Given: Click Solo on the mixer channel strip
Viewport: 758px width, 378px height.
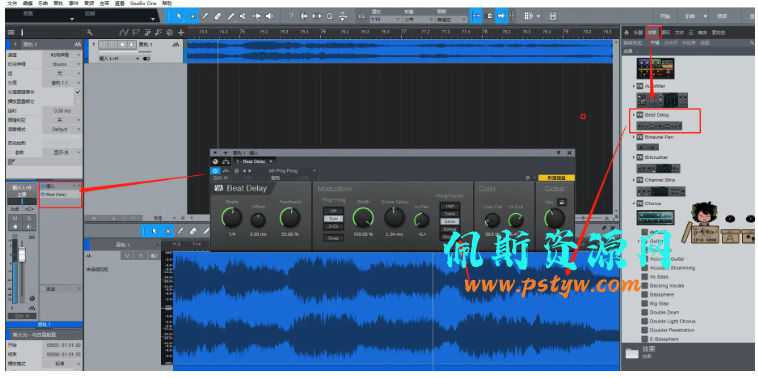Looking at the screenshot, I should coord(29,218).
